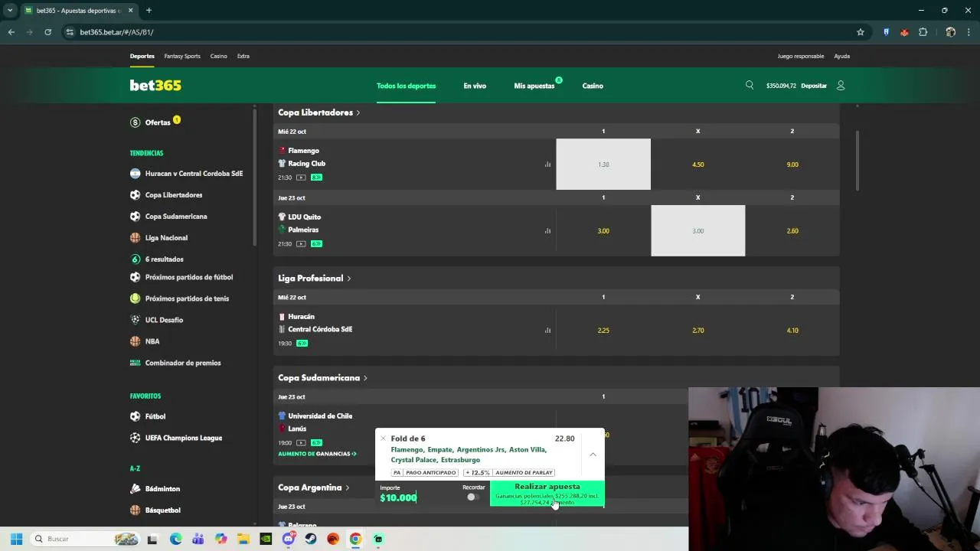Viewport: 980px width, 551px height.
Task: Switch to Todos los deportes tab
Action: tap(406, 86)
